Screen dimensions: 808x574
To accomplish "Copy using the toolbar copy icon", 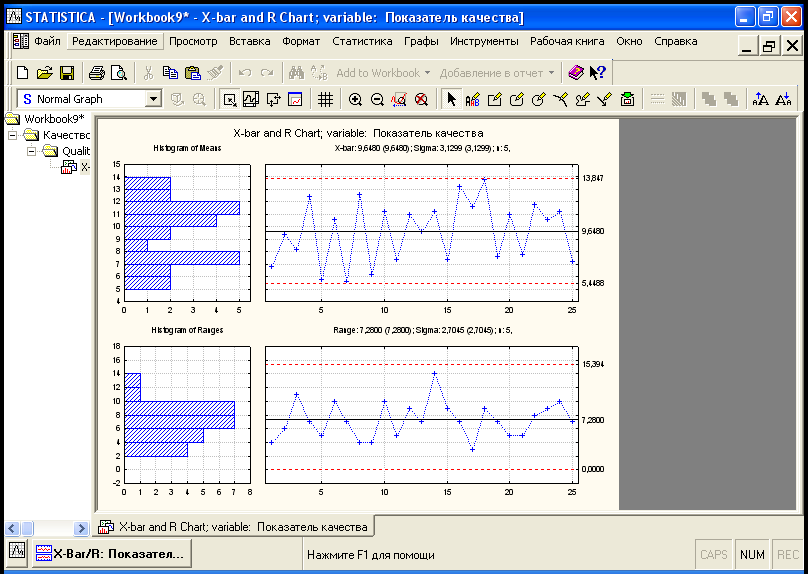I will (170, 73).
